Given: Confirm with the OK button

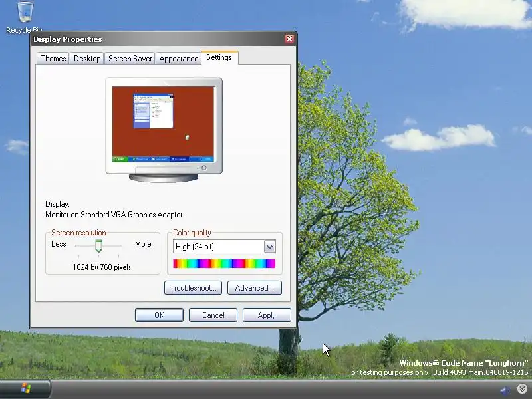Looking at the screenshot, I should click(159, 315).
